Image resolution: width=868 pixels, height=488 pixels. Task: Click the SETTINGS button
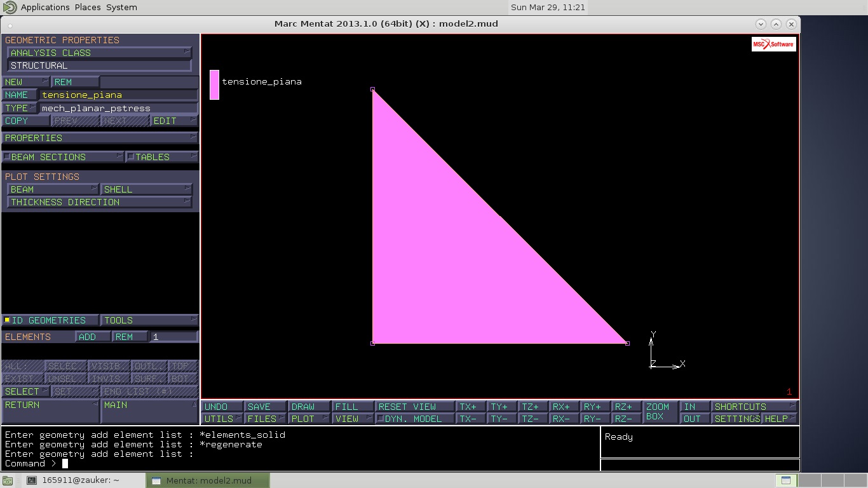tap(736, 419)
